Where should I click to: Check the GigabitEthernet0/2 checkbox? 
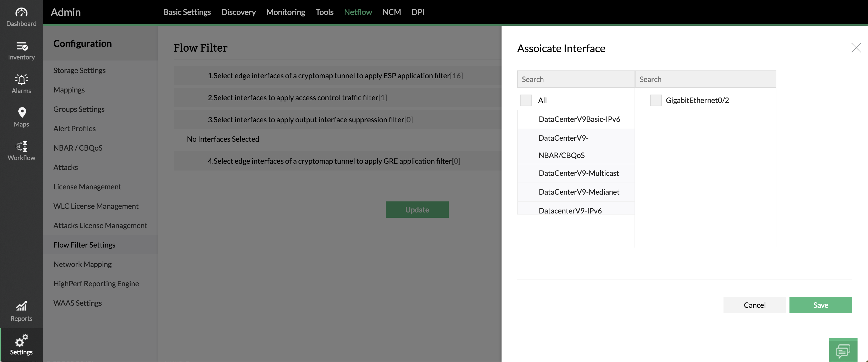pos(655,100)
